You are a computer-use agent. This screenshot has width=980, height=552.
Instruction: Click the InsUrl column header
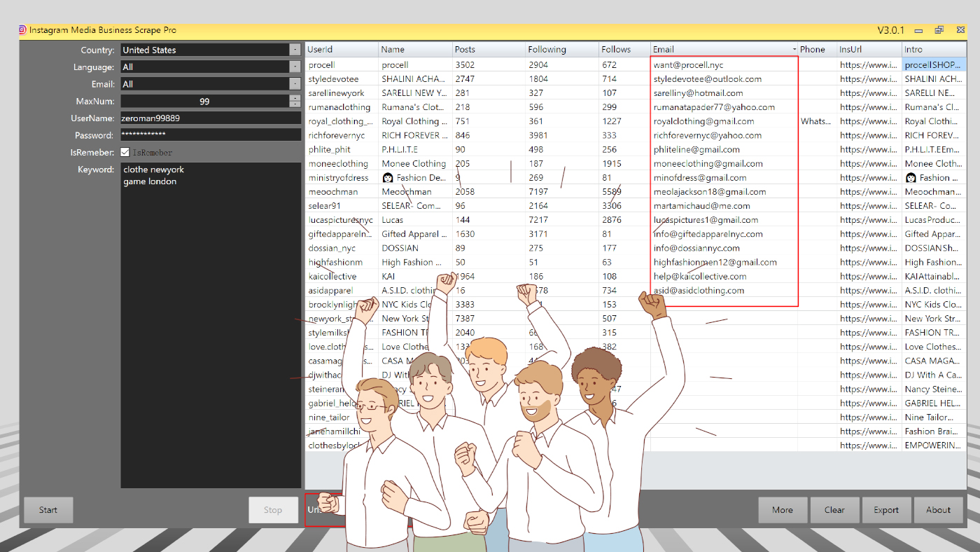point(869,50)
